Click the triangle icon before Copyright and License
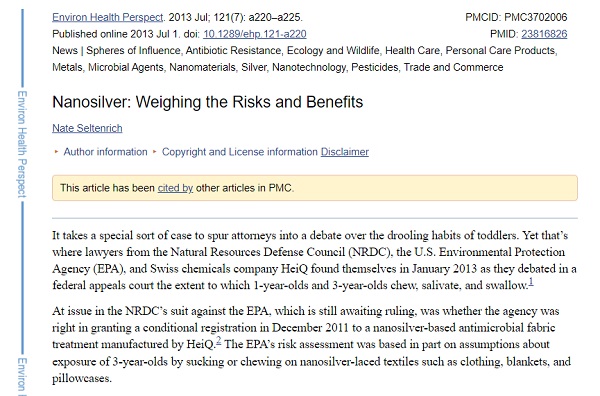600x396 pixels. click(155, 152)
